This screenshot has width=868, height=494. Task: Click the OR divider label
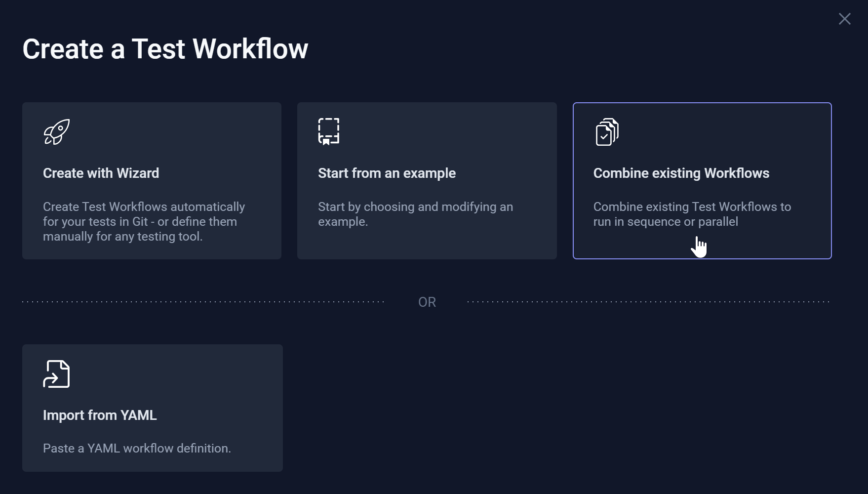[427, 302]
